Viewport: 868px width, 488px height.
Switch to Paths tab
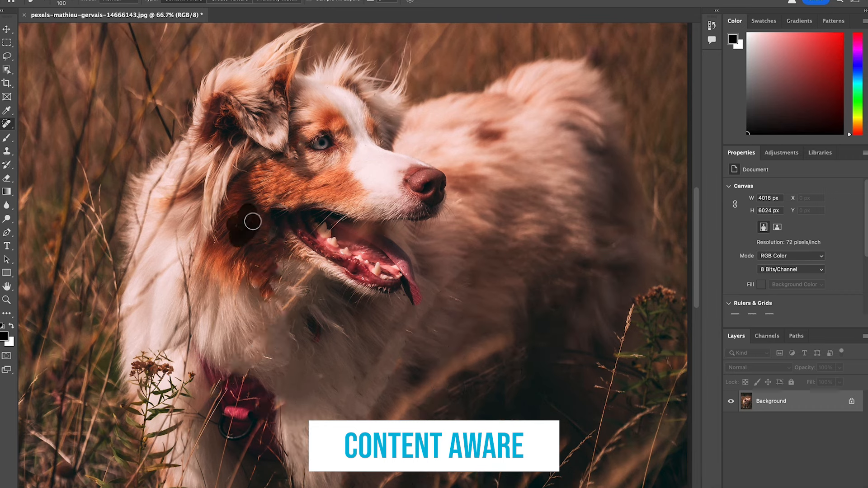point(796,335)
